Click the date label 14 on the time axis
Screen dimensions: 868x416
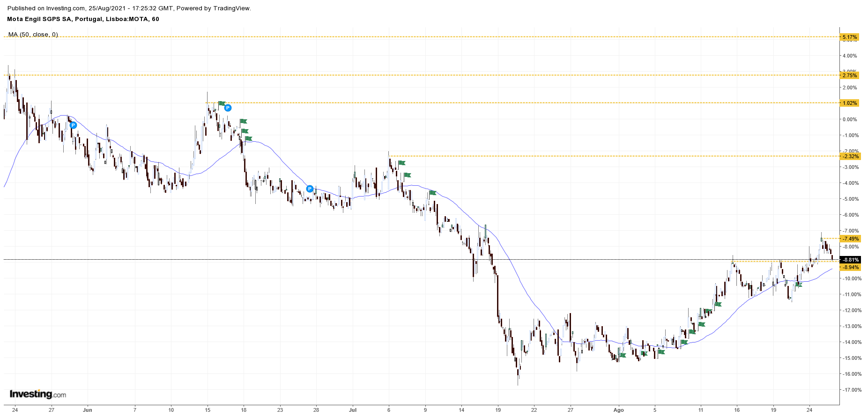[x=461, y=410]
